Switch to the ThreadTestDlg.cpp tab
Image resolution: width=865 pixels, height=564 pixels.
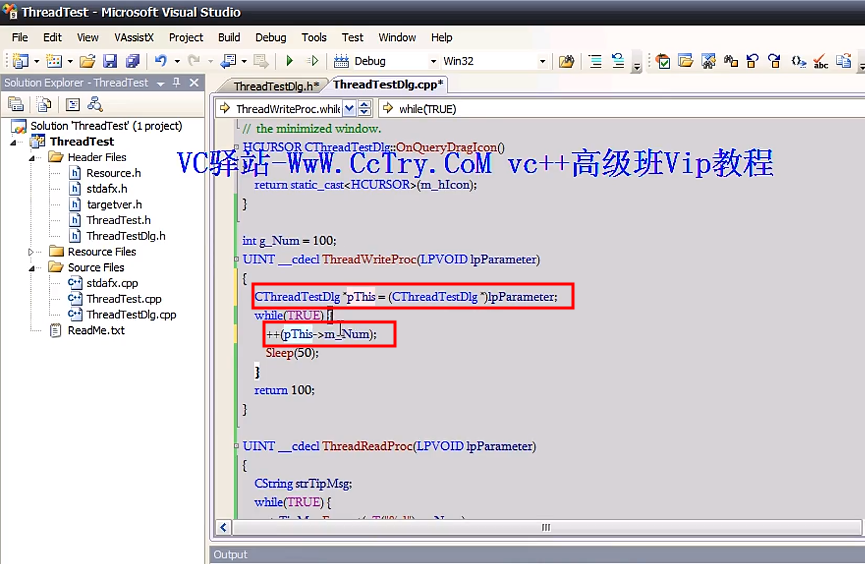point(388,84)
